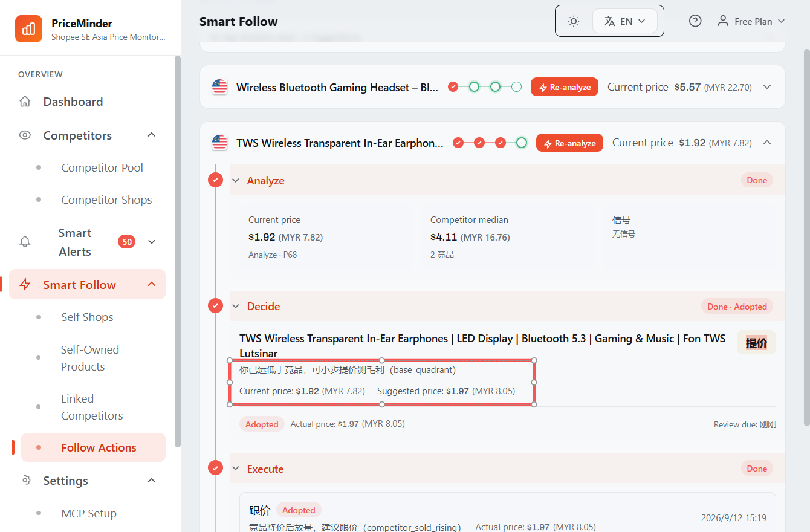The width and height of the screenshot is (810, 532).
Task: Click Malaysia flag on TWS Earphones row
Action: click(x=219, y=143)
